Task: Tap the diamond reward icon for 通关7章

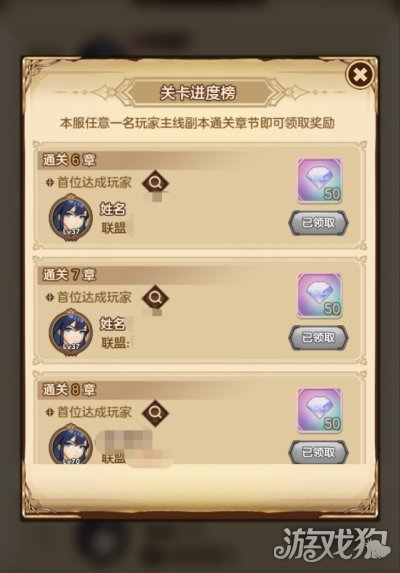Action: [x=319, y=295]
